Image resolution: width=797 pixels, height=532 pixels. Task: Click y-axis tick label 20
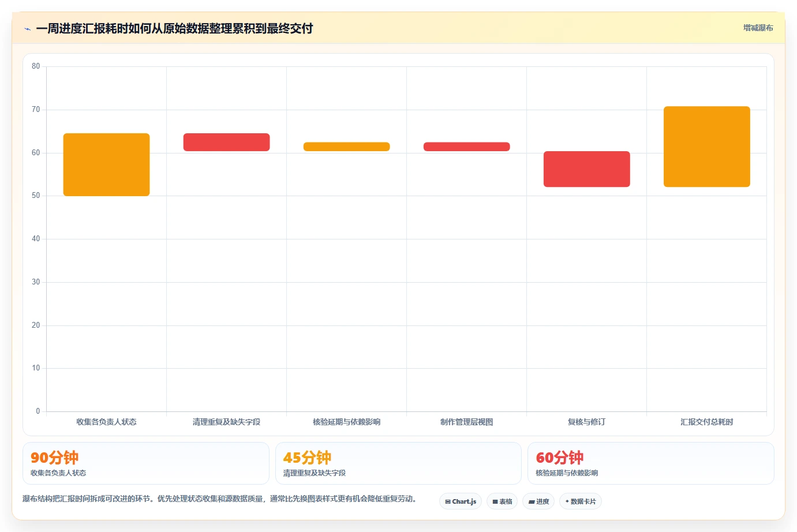(36, 325)
